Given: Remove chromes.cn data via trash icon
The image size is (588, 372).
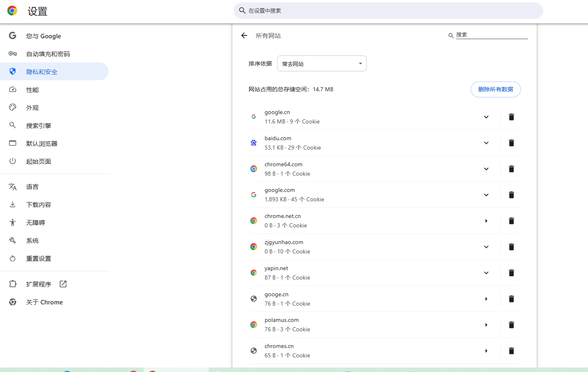Looking at the screenshot, I should pyautogui.click(x=511, y=351).
